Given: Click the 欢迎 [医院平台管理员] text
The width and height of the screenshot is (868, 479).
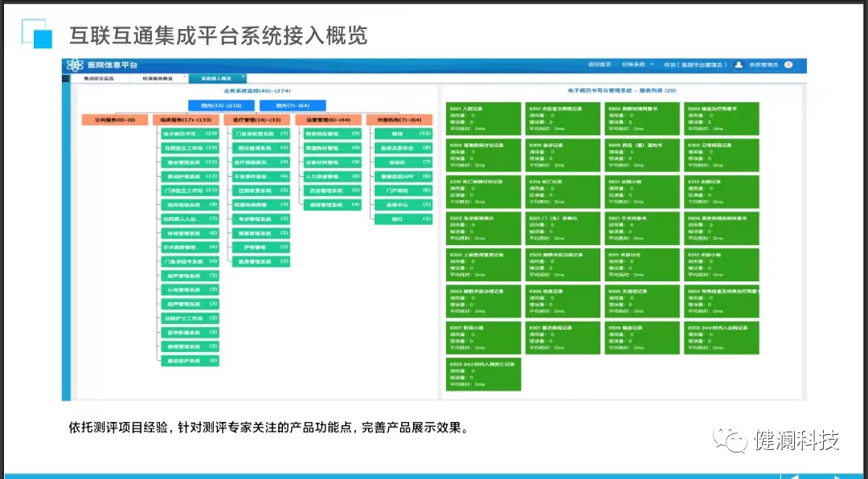Looking at the screenshot, I should (x=695, y=65).
